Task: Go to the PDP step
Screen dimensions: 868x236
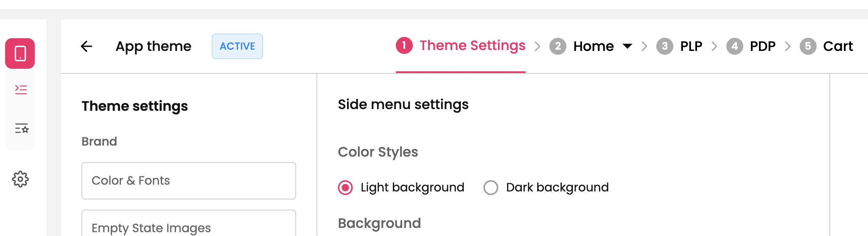Action: 762,46
